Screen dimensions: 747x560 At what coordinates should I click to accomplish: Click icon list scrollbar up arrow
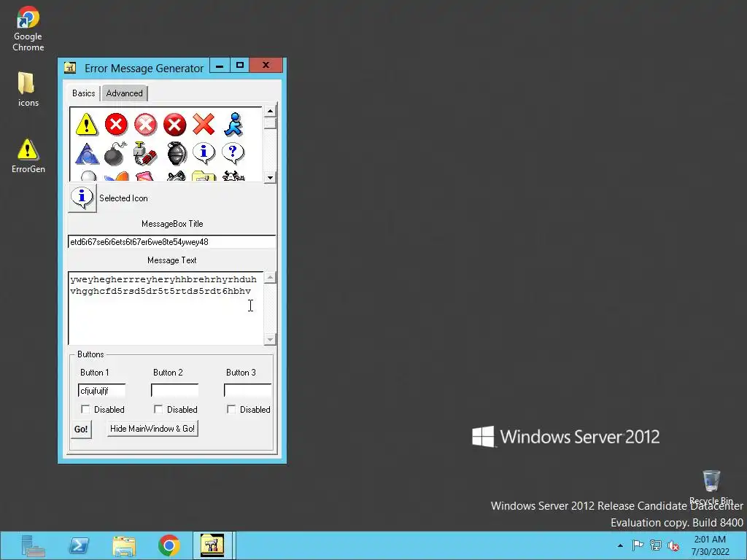pyautogui.click(x=270, y=112)
